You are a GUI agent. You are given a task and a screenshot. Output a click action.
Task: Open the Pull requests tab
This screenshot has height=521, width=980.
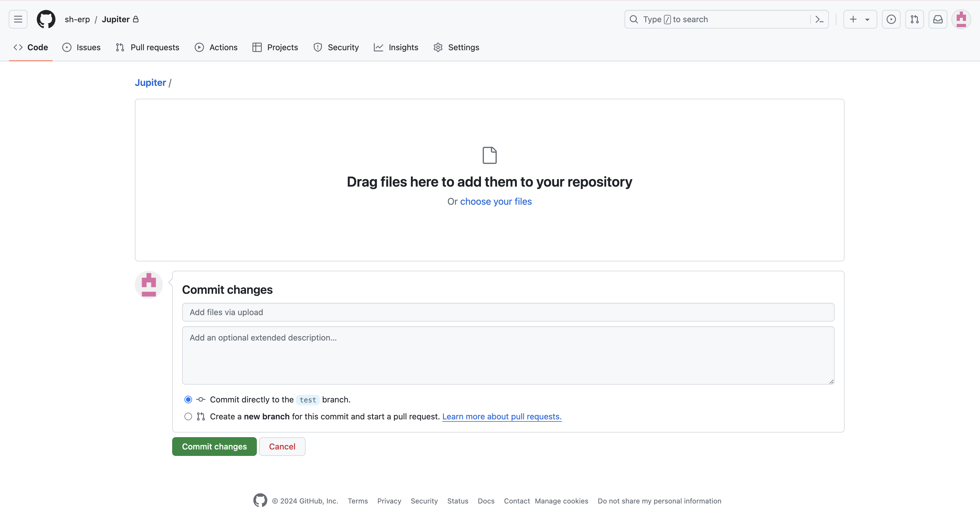[x=148, y=47]
